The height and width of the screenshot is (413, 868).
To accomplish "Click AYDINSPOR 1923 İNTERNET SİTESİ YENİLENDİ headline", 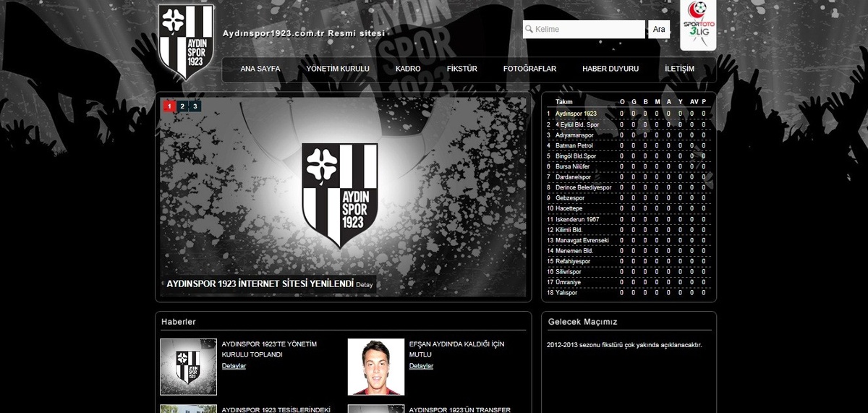I will (x=260, y=284).
